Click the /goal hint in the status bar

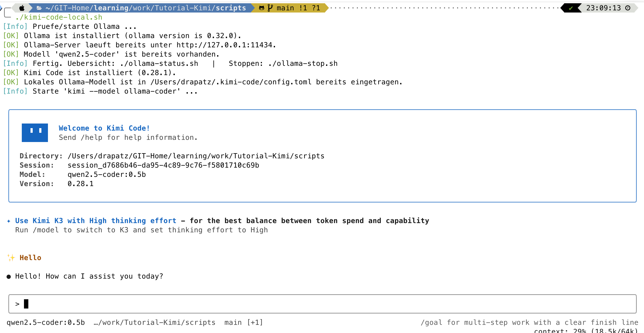click(529, 322)
